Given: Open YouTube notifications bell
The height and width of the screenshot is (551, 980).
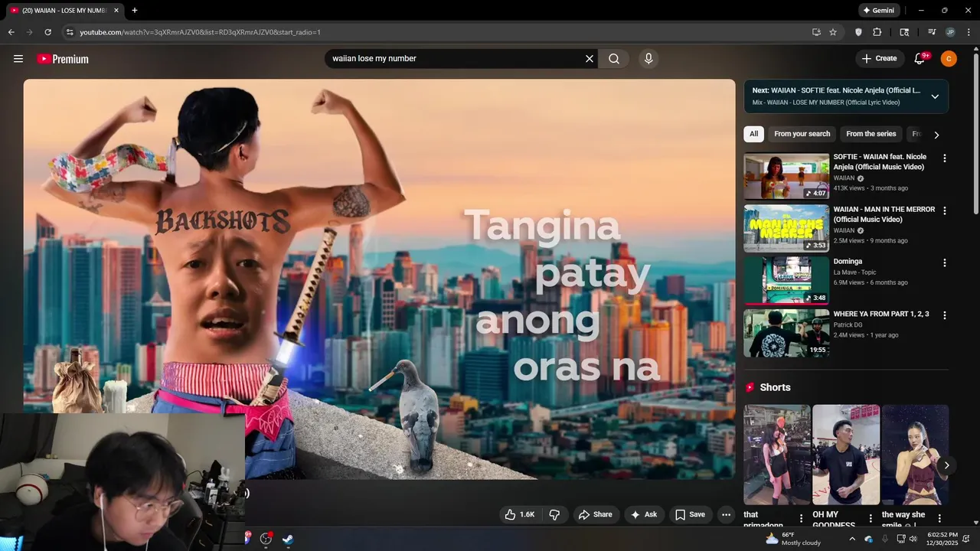Looking at the screenshot, I should 921,59.
